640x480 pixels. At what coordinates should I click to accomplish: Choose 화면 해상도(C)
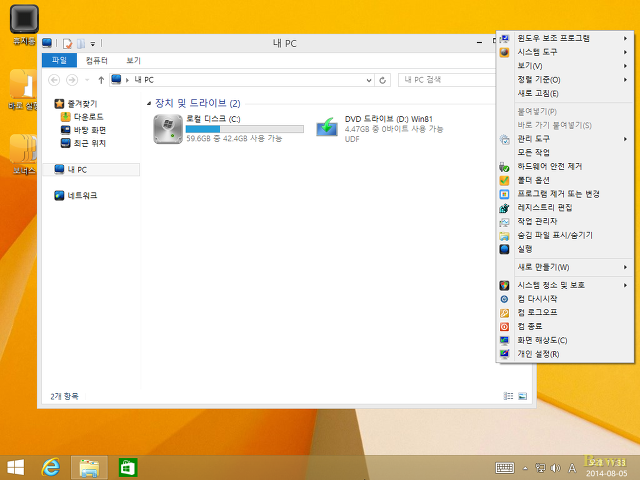click(x=565, y=340)
